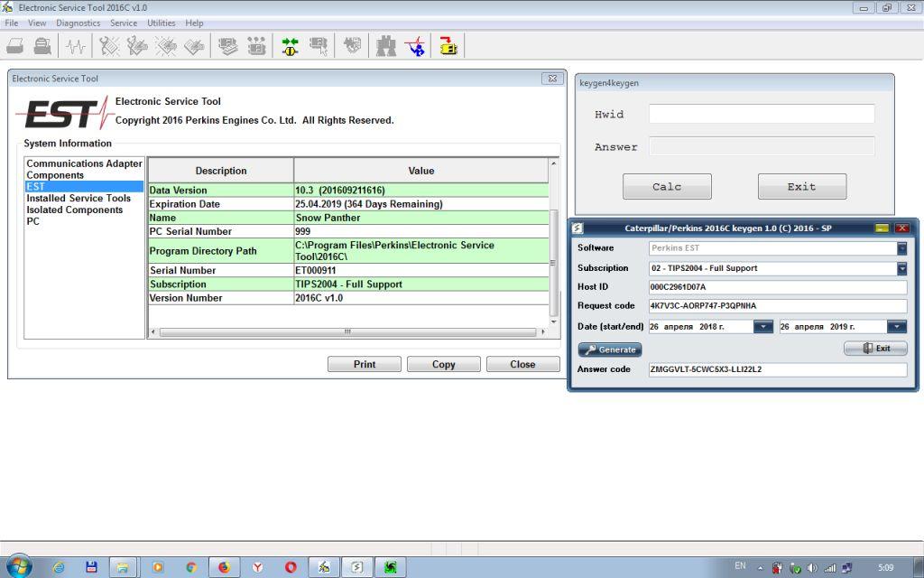924x578 pixels.
Task: Click the chip with pins tool icon
Action: point(256,46)
